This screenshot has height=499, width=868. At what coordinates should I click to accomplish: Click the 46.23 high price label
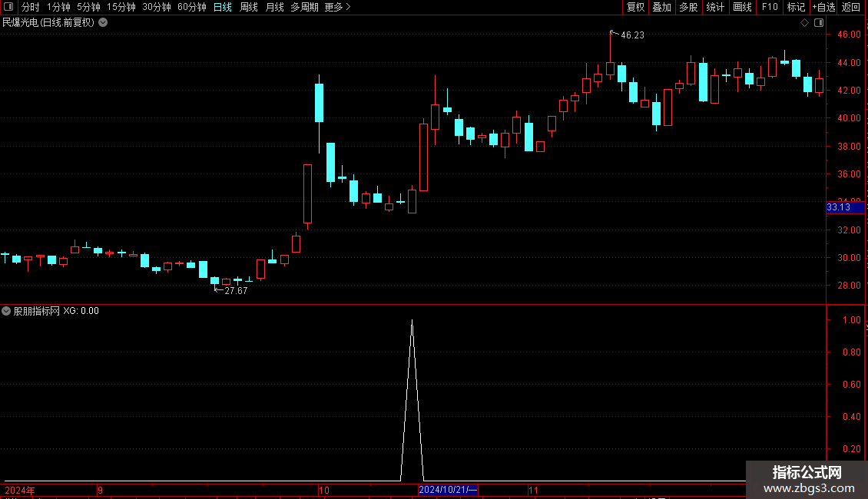point(632,35)
